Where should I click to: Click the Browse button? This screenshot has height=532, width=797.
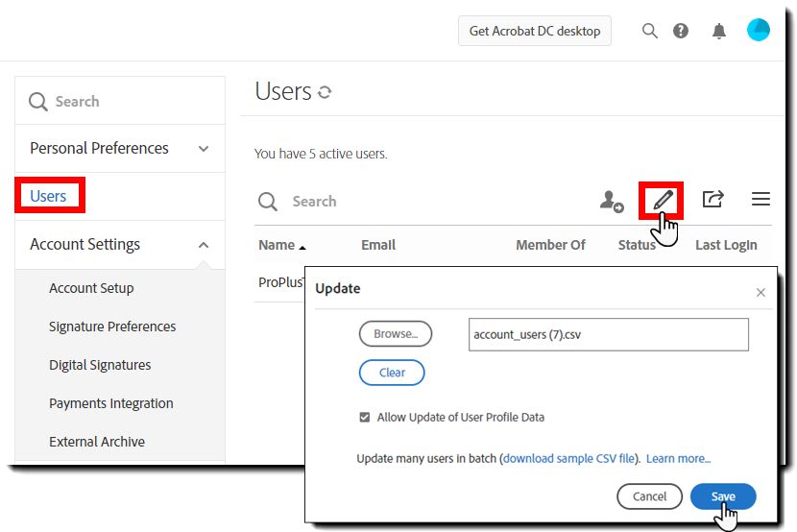396,334
